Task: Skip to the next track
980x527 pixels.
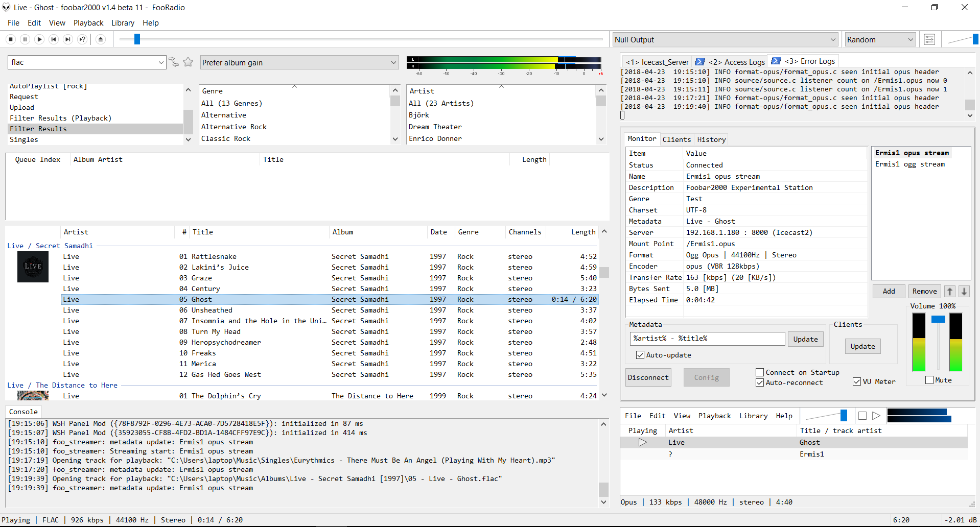Action: click(x=68, y=39)
